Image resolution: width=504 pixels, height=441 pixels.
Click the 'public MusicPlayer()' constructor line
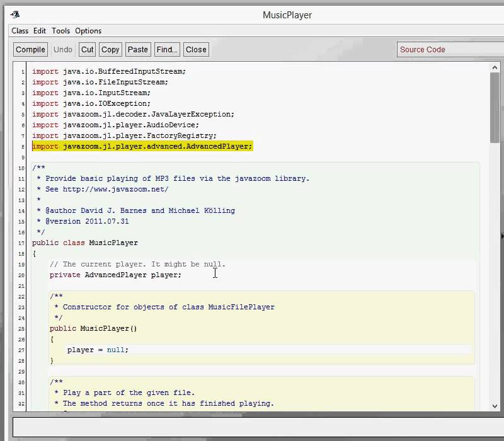coord(93,328)
